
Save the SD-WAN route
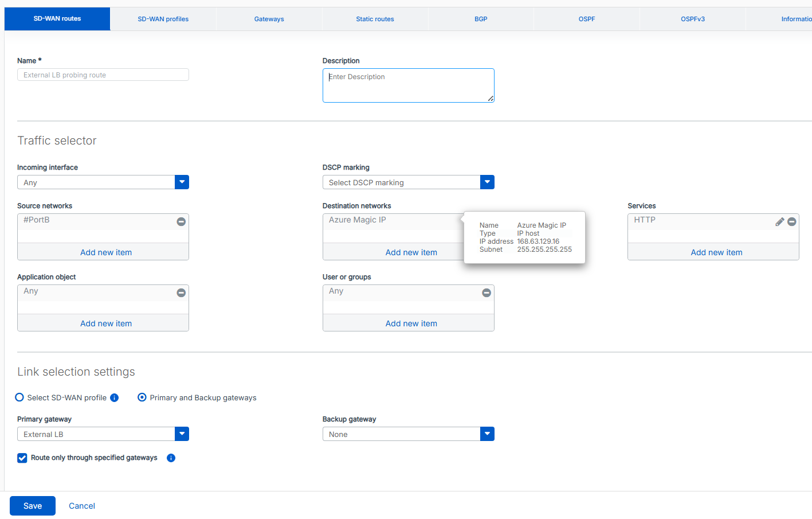click(x=32, y=505)
